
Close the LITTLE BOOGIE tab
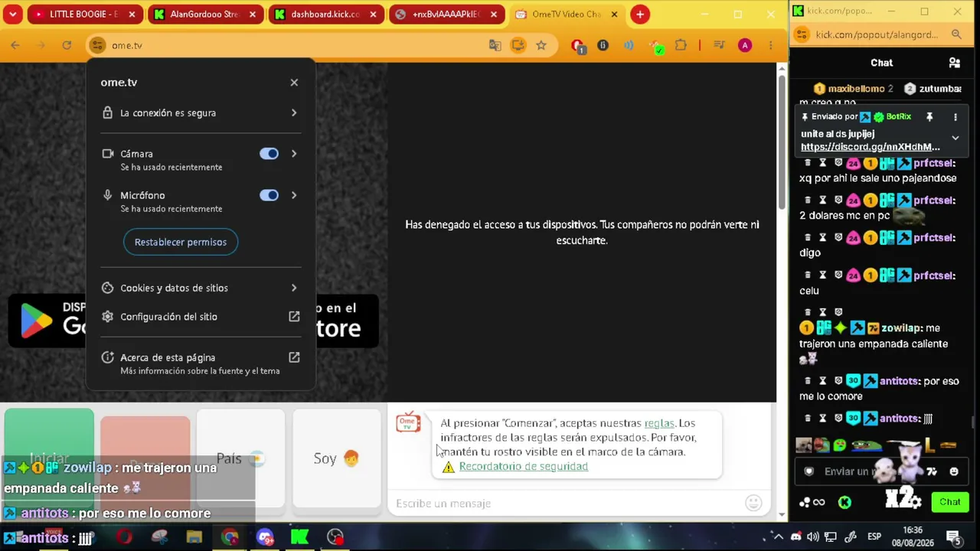coord(132,14)
